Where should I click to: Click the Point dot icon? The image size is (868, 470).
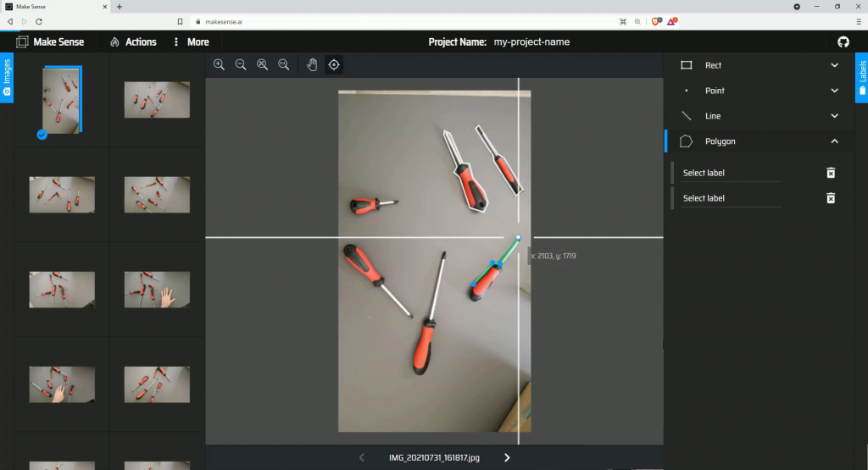[x=687, y=91]
